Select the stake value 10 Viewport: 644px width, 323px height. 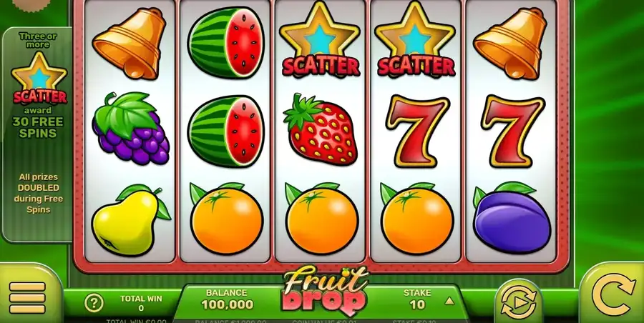417,304
